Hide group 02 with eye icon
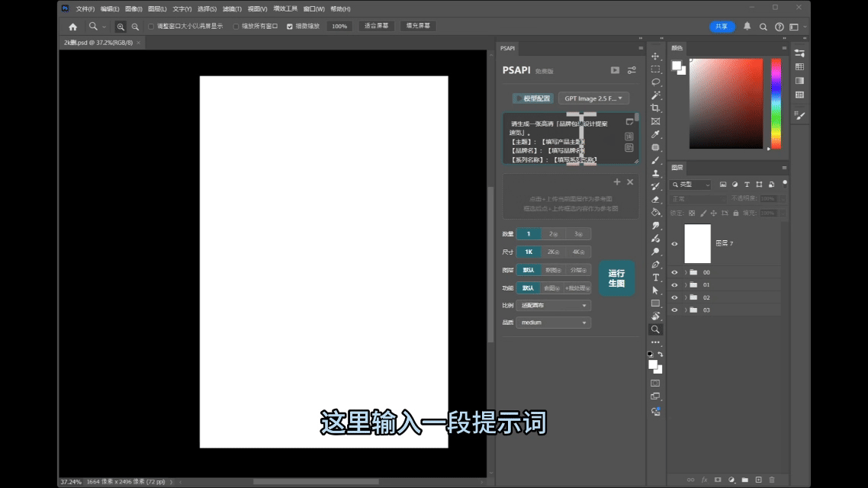 (674, 297)
